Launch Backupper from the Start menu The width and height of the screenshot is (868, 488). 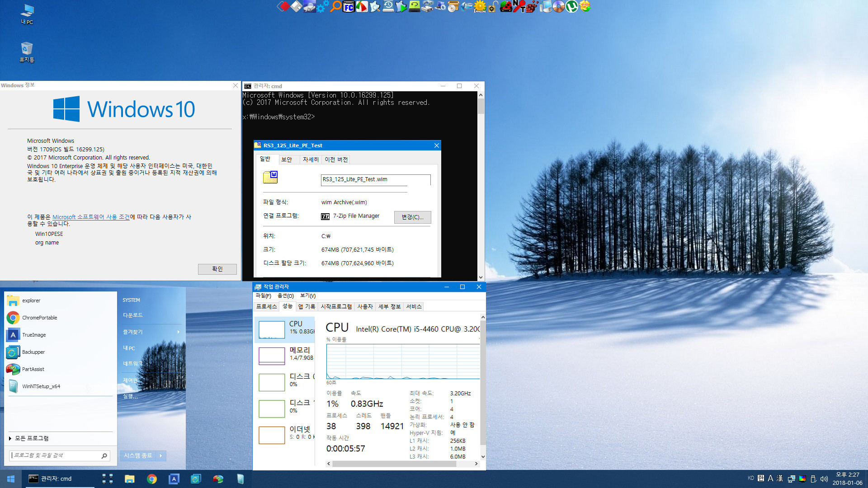pyautogui.click(x=61, y=352)
